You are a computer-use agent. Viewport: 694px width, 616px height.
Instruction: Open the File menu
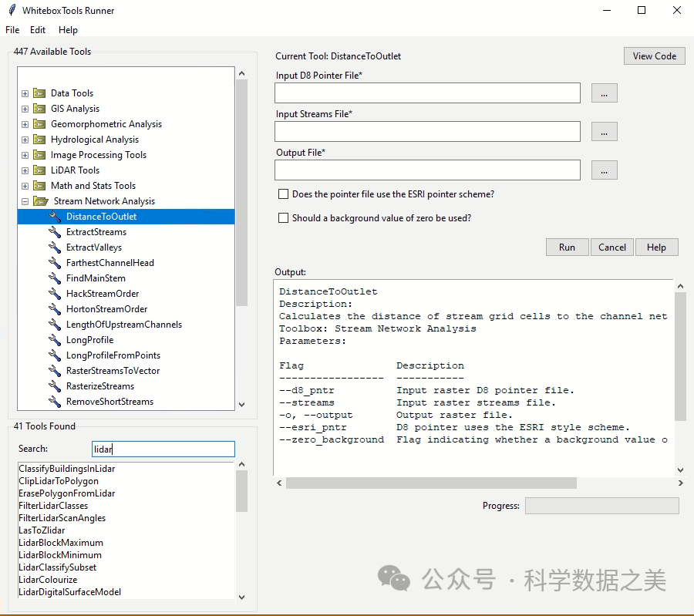click(x=12, y=30)
